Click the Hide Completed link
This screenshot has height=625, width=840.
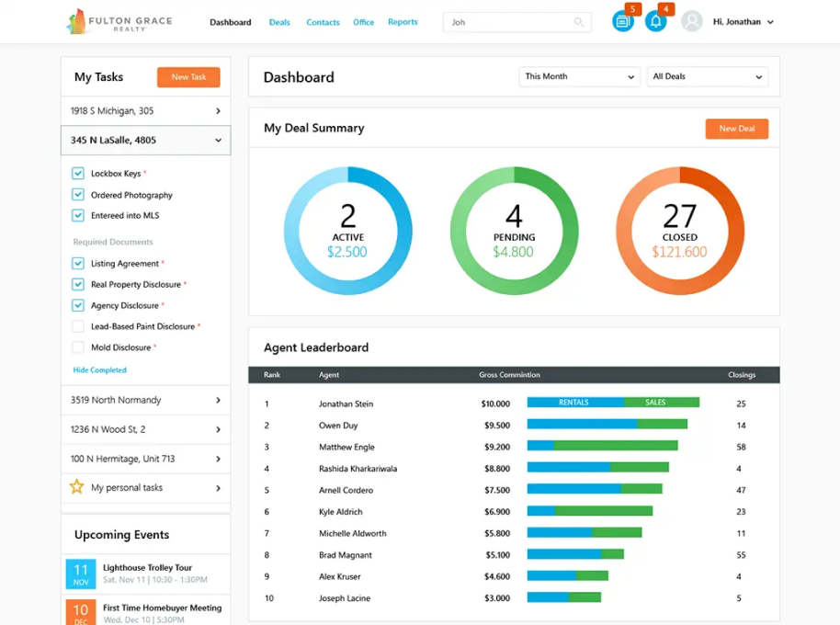click(x=99, y=370)
